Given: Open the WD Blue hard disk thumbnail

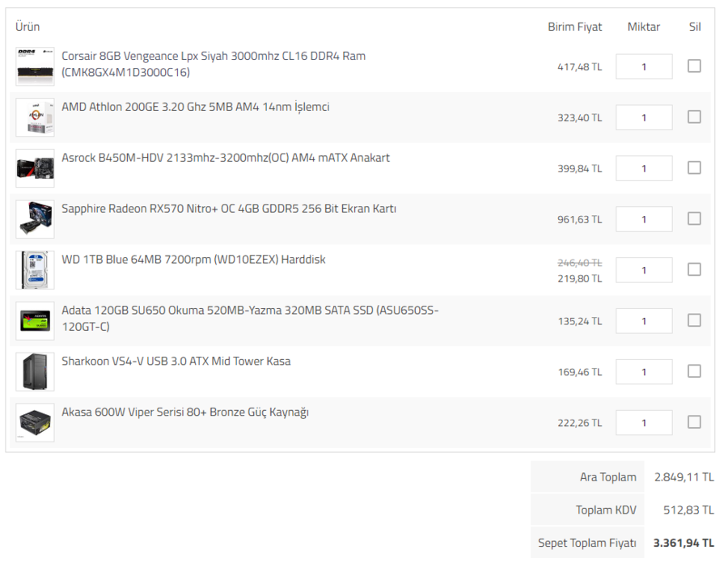Looking at the screenshot, I should tap(35, 270).
